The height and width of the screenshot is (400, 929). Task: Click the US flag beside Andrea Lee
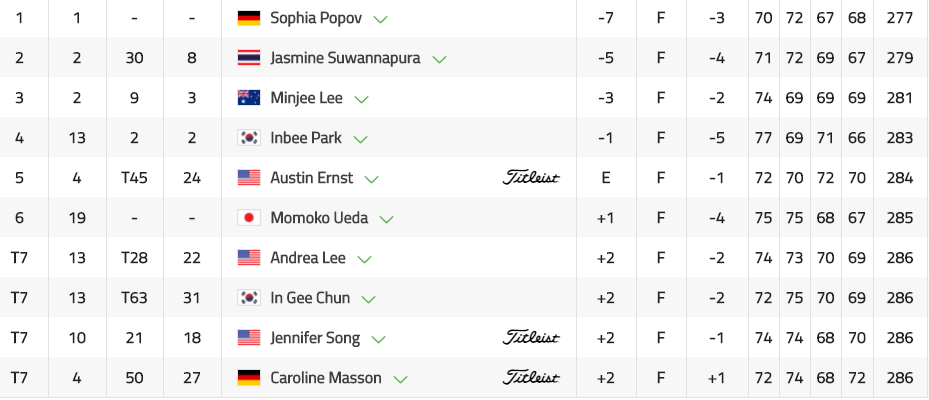point(249,258)
